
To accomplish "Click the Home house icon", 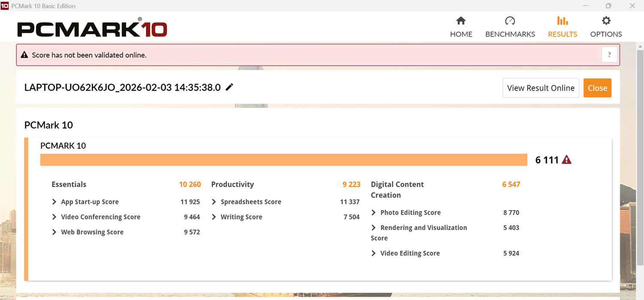I will pos(461,21).
